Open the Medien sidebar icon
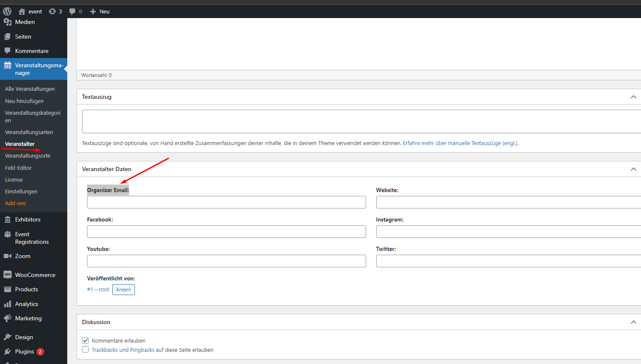This screenshot has width=641, height=364. (8, 22)
